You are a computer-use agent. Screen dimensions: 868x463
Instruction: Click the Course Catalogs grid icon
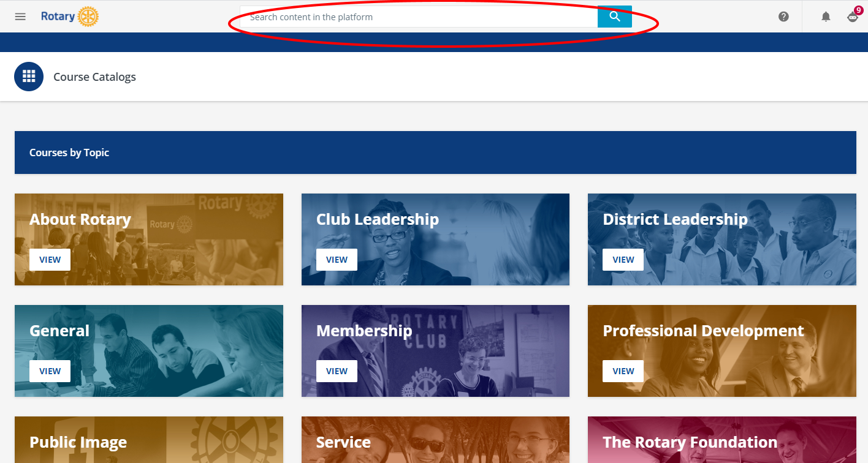[x=29, y=77]
